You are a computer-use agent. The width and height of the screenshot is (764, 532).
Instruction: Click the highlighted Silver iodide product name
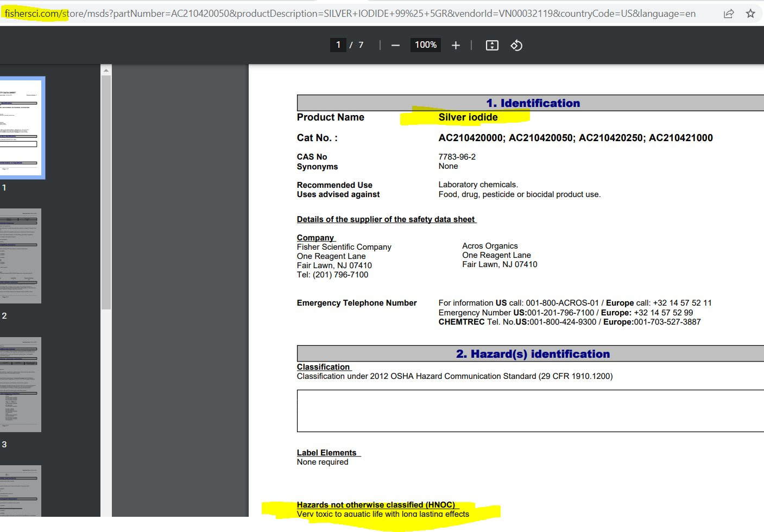(468, 117)
